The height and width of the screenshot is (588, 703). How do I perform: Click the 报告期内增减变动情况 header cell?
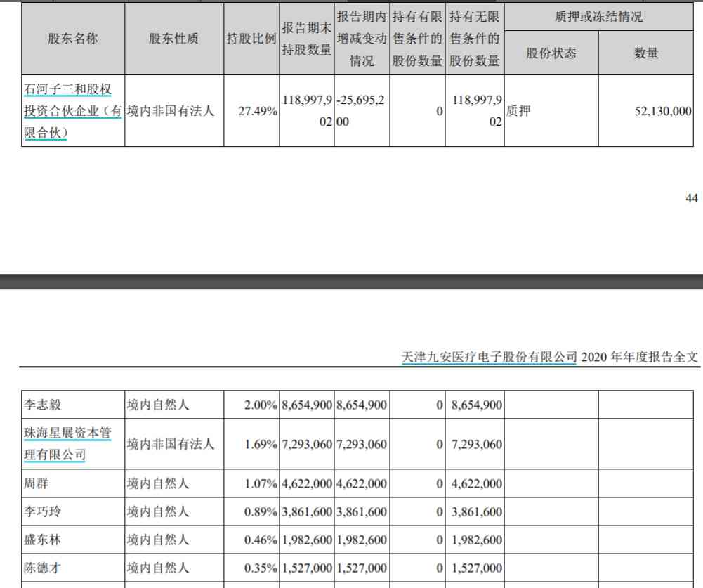click(362, 39)
